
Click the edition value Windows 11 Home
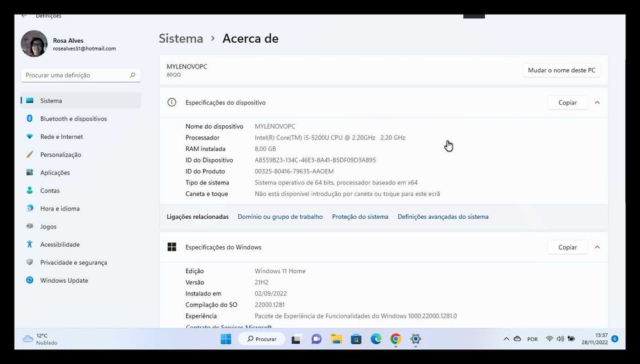click(280, 271)
